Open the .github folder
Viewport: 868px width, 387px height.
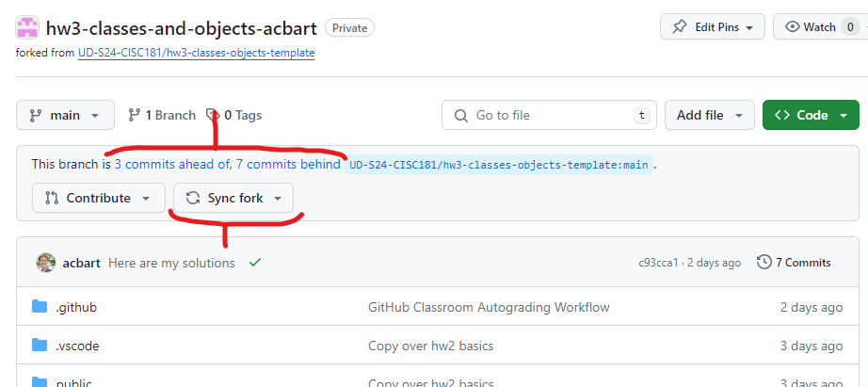click(x=76, y=307)
